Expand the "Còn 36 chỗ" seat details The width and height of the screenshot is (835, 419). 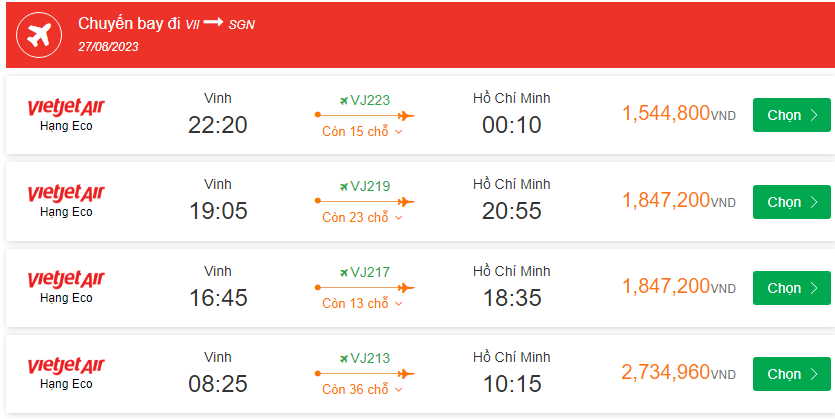tap(362, 389)
